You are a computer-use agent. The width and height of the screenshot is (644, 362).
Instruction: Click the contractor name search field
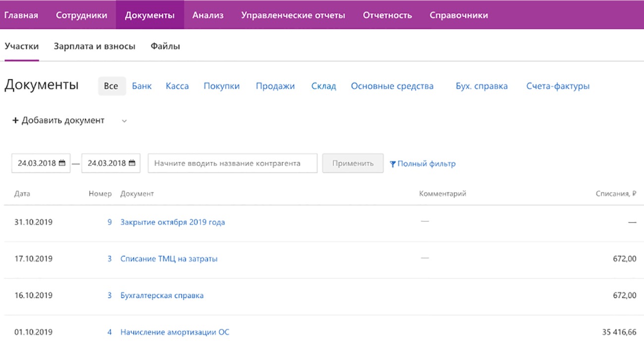[232, 163]
